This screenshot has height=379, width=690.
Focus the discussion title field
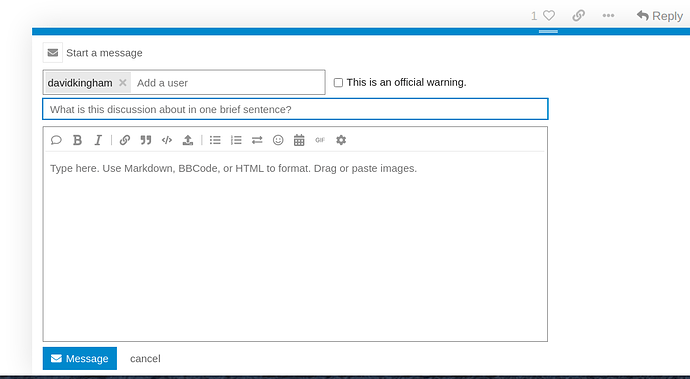point(295,109)
